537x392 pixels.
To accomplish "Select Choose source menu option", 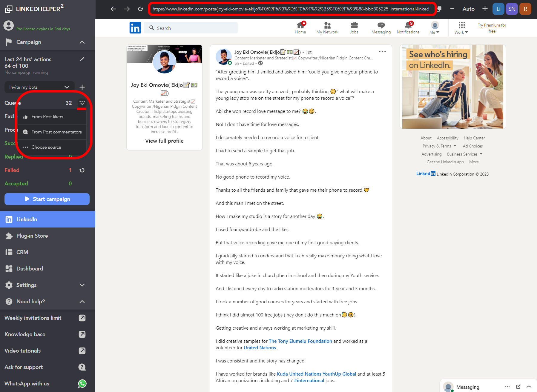I will click(47, 147).
